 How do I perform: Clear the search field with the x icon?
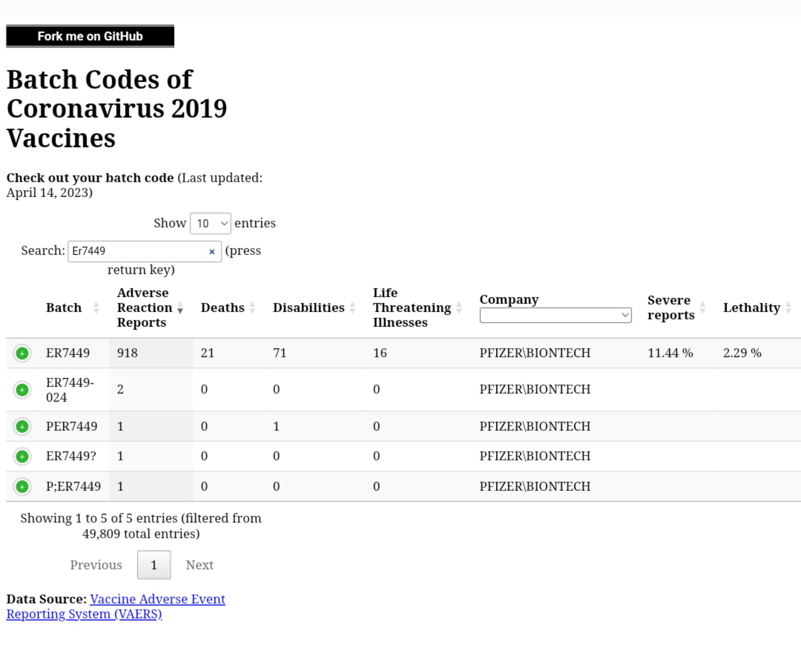pos(212,252)
